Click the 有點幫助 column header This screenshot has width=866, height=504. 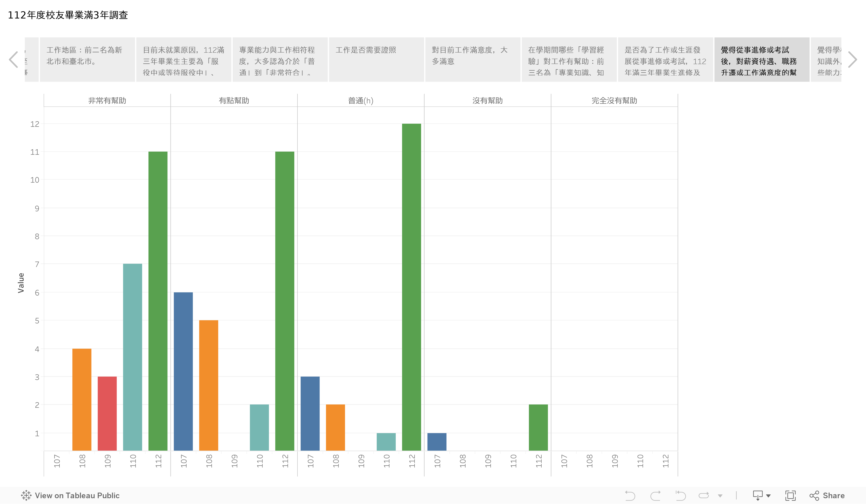tap(234, 100)
